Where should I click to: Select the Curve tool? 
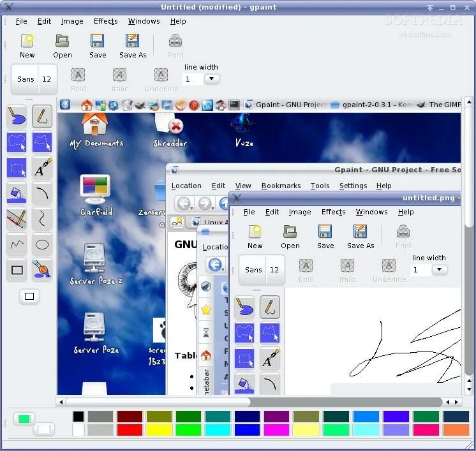point(42,219)
